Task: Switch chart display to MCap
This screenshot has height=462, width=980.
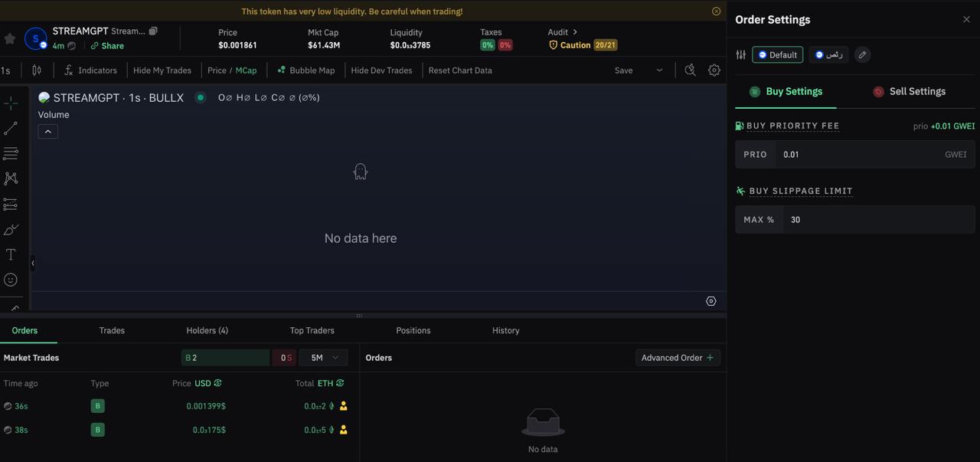Action: pos(246,70)
